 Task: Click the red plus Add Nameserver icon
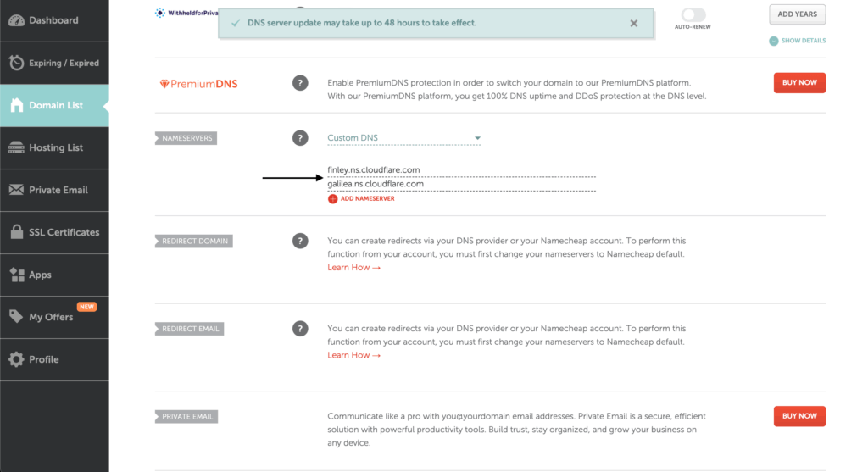[332, 199]
